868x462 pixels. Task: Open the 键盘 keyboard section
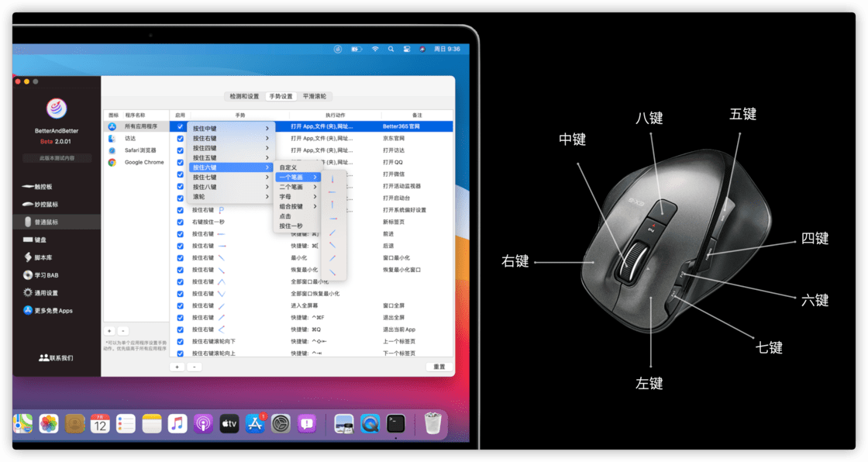(x=35, y=240)
